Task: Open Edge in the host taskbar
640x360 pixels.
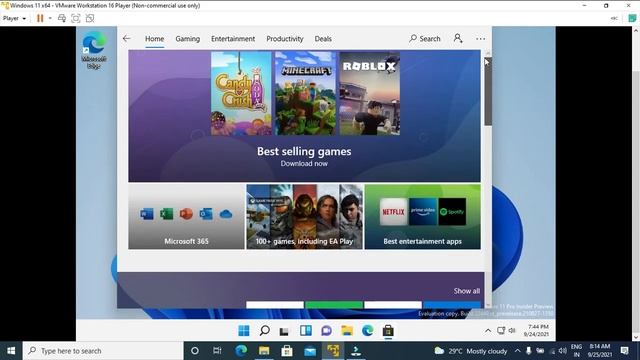Action: point(241,351)
